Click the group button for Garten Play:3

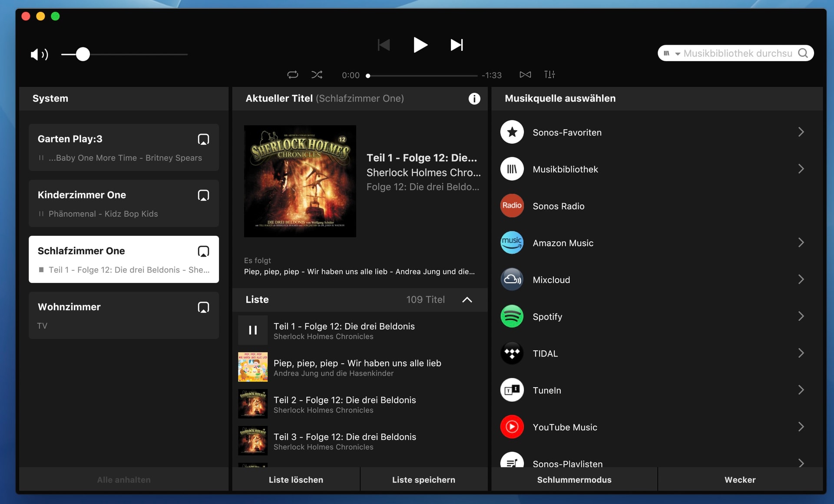[203, 139]
